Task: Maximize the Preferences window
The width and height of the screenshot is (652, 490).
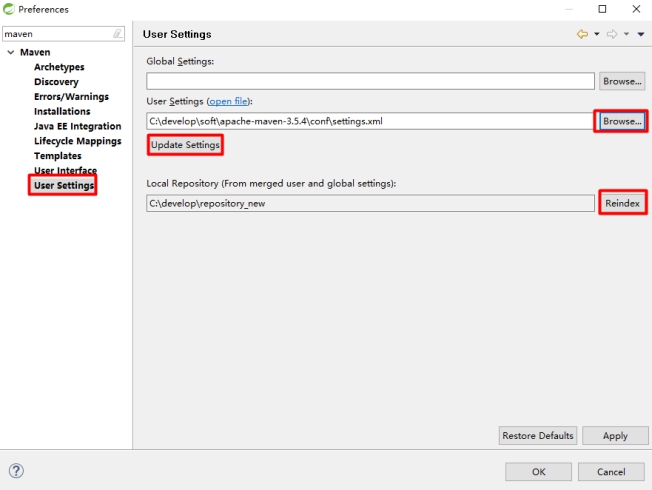Action: click(602, 9)
